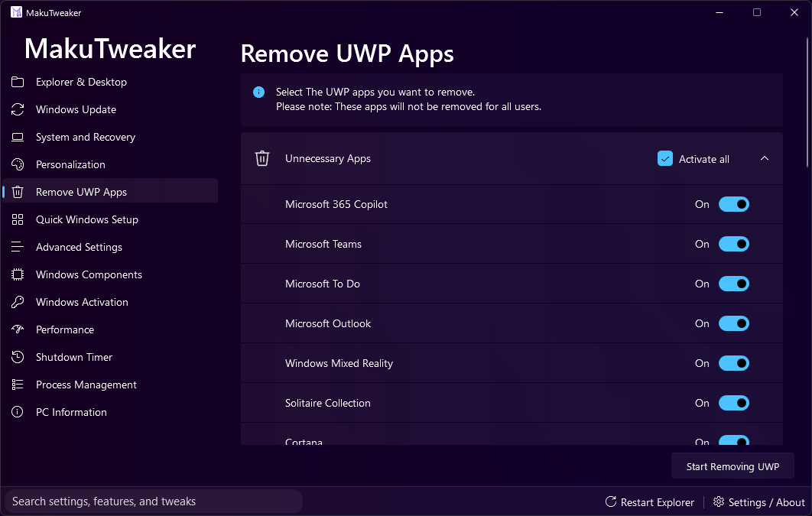Switch to Personalization section
Image resolution: width=812 pixels, height=516 pixels.
click(x=110, y=164)
